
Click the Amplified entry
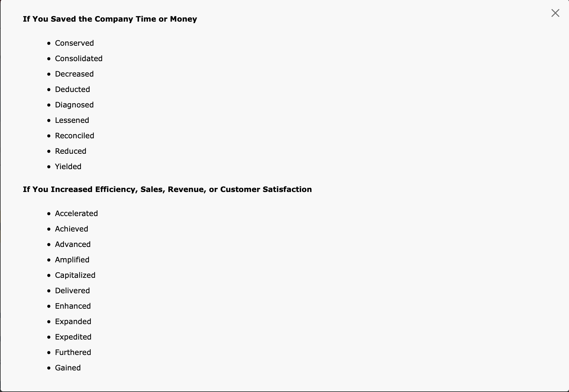point(72,260)
